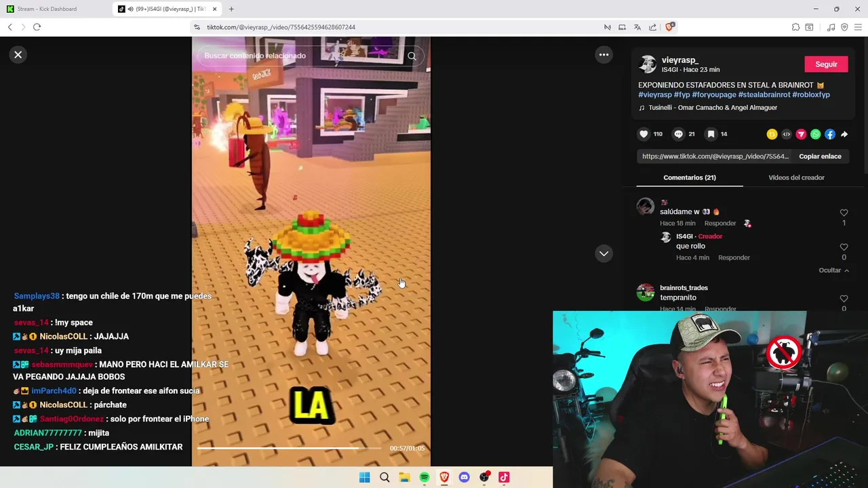Open brainrots_trades commenter profile

pos(684,288)
